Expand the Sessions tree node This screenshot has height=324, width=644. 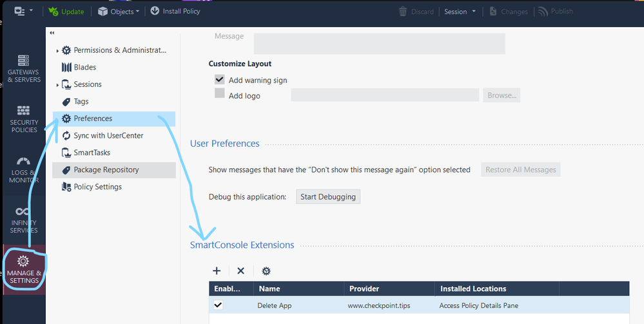point(57,84)
